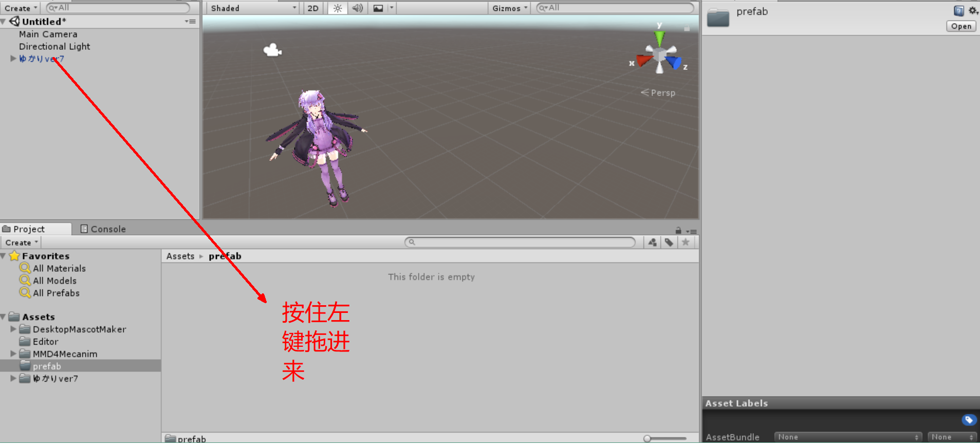Click Search by Type icon
The width and height of the screenshot is (980, 447).
pos(652,242)
